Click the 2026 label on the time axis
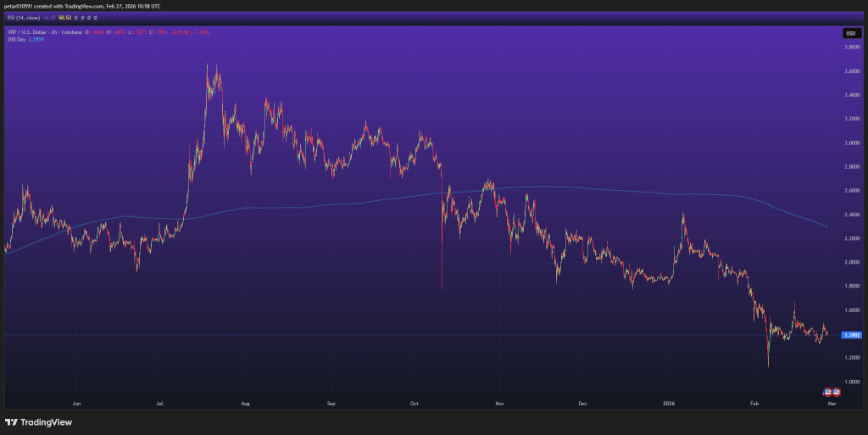Image resolution: width=868 pixels, height=435 pixels. coord(669,404)
